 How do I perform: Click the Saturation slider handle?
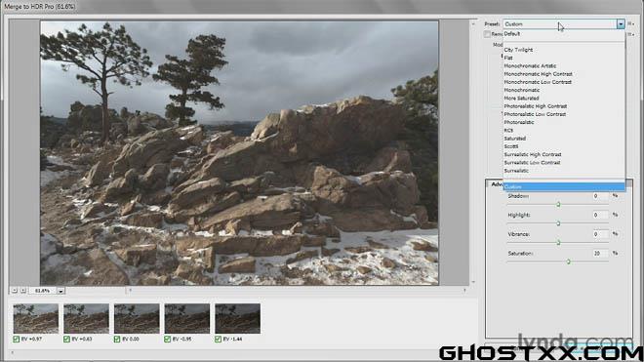click(x=569, y=261)
